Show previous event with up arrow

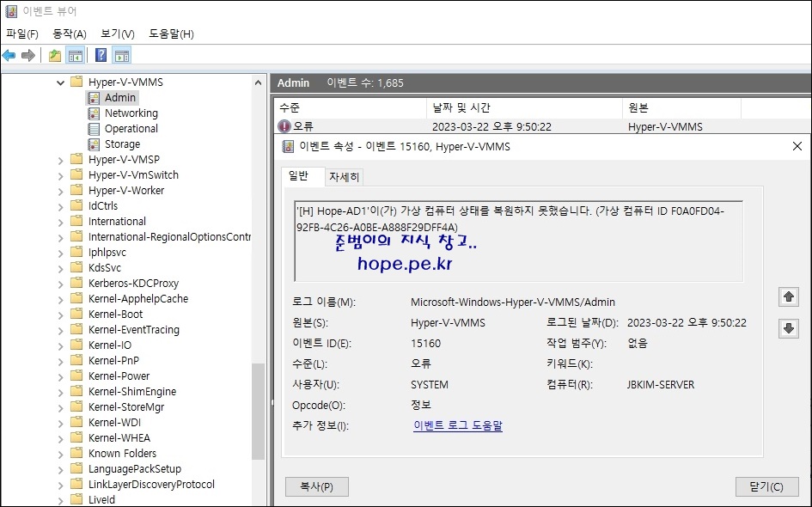tap(789, 296)
